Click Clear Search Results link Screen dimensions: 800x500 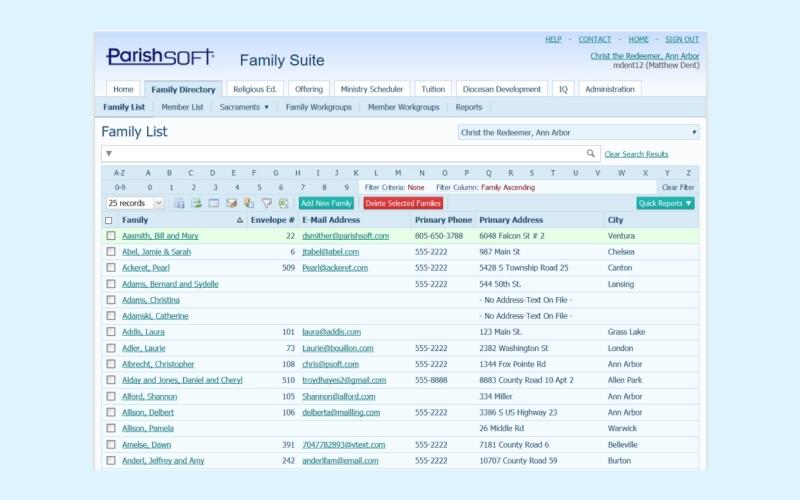[636, 154]
